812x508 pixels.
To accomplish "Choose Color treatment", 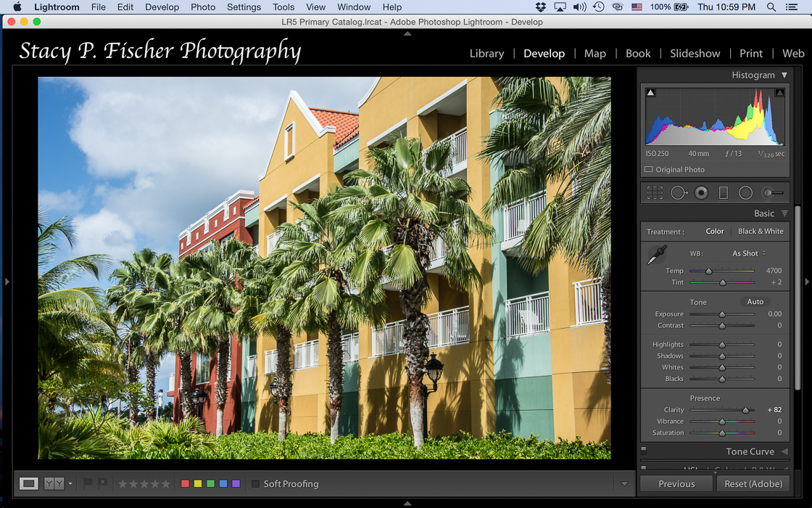I will point(715,232).
